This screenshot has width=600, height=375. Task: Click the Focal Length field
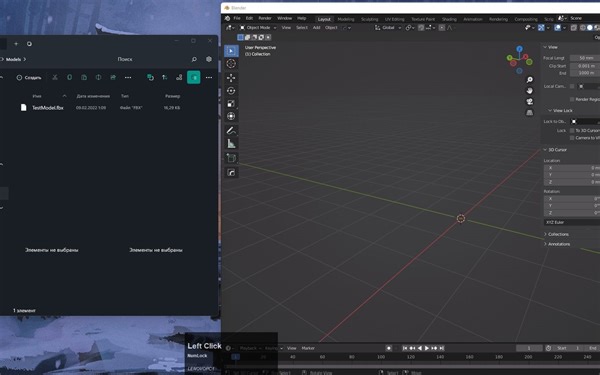point(585,58)
